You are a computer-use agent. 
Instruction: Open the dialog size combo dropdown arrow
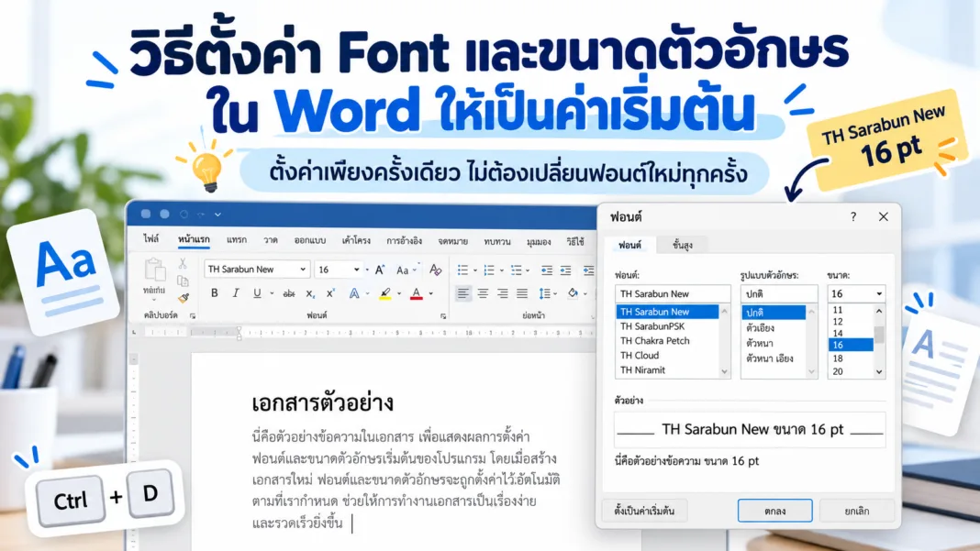[879, 293]
